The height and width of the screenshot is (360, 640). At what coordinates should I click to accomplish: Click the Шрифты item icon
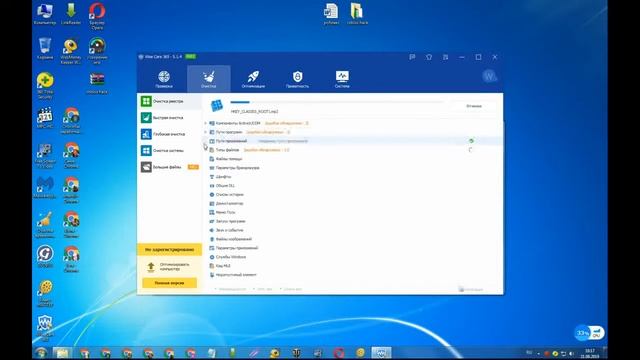click(x=212, y=177)
